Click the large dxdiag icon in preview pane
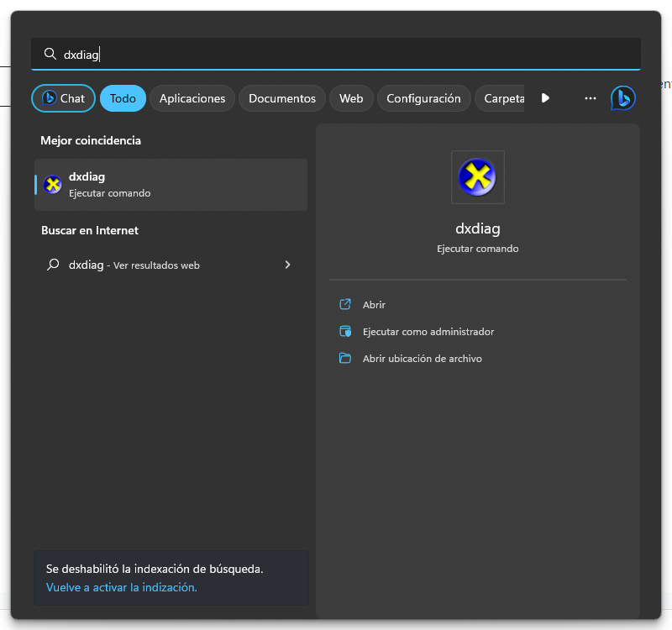Viewport: 672px width, 630px height. pos(477,177)
